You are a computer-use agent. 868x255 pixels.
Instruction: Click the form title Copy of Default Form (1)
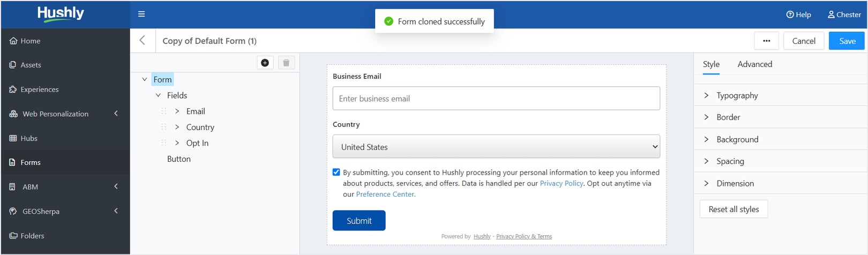click(x=209, y=41)
